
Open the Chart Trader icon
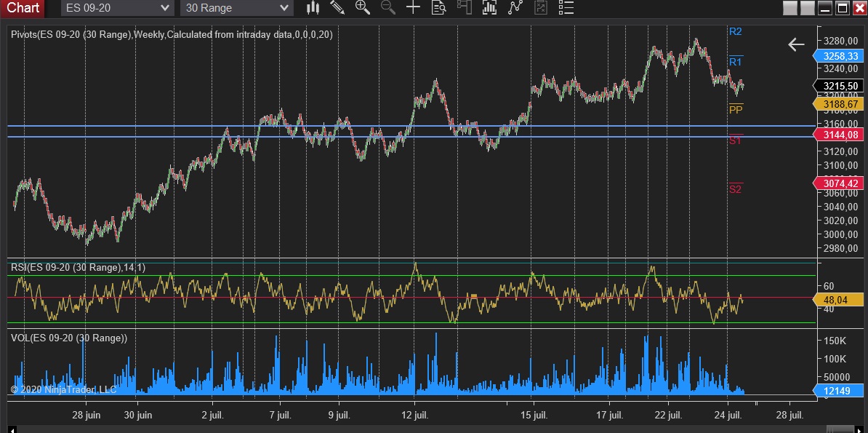point(464,8)
